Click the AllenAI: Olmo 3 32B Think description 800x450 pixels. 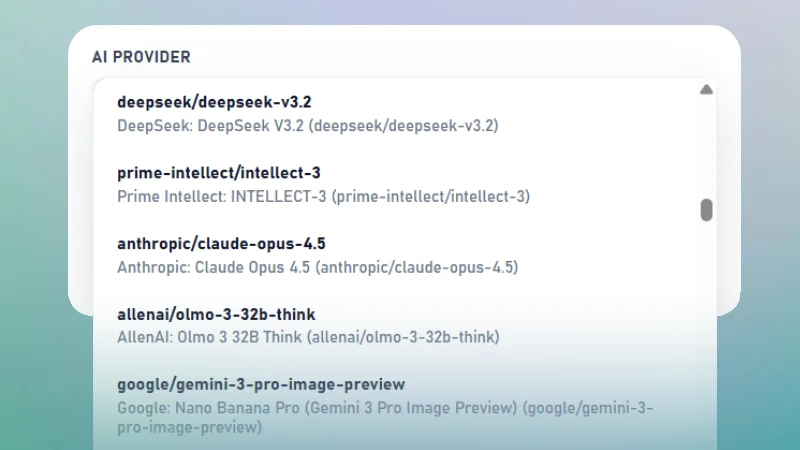click(x=308, y=337)
